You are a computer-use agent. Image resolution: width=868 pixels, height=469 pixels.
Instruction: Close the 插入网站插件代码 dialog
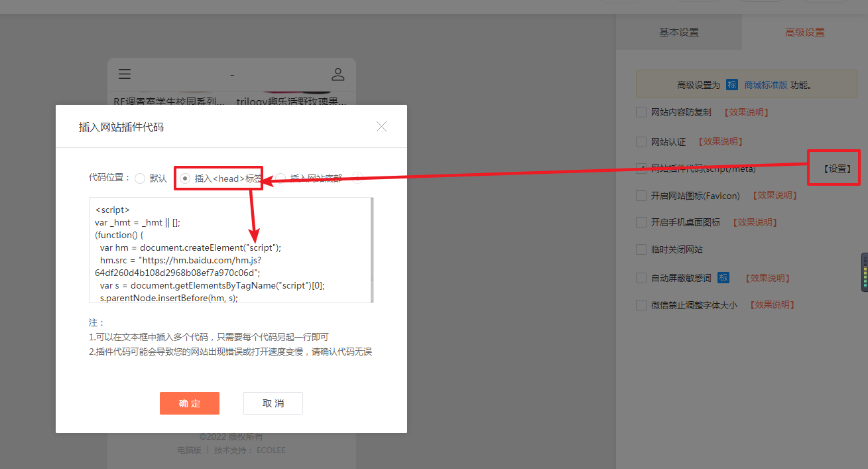coord(381,127)
